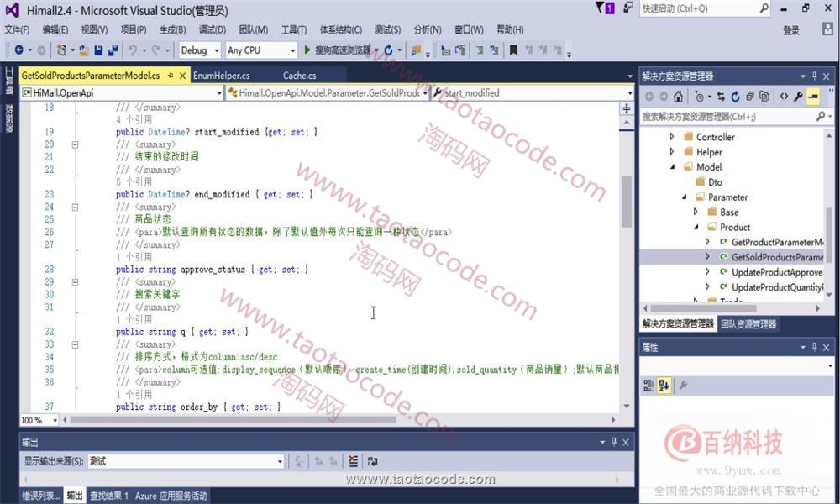840x504 pixels.
Task: Open Properties via wrench icon in Solution Explorer
Action: 797,97
